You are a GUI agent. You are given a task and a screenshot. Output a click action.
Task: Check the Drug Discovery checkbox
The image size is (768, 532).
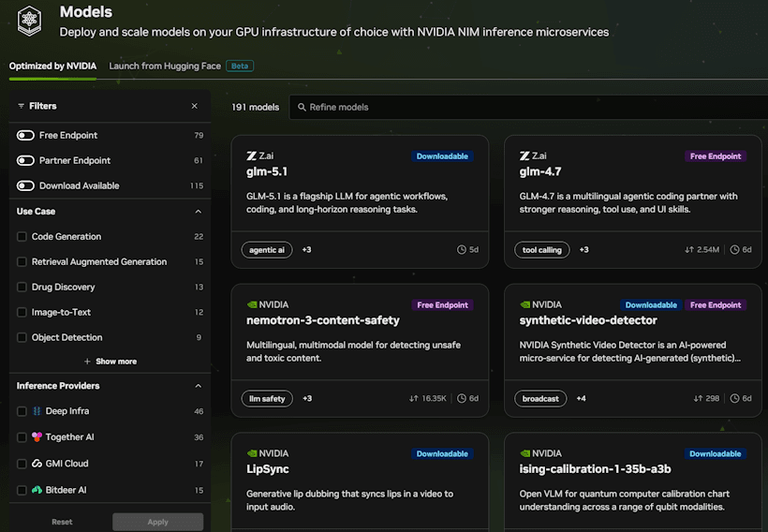tap(22, 287)
